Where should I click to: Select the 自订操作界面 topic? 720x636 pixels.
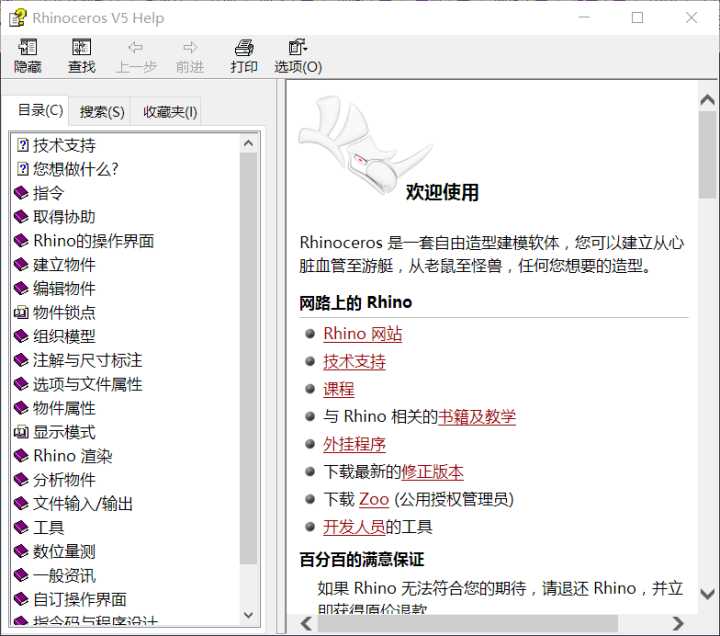pos(80,599)
